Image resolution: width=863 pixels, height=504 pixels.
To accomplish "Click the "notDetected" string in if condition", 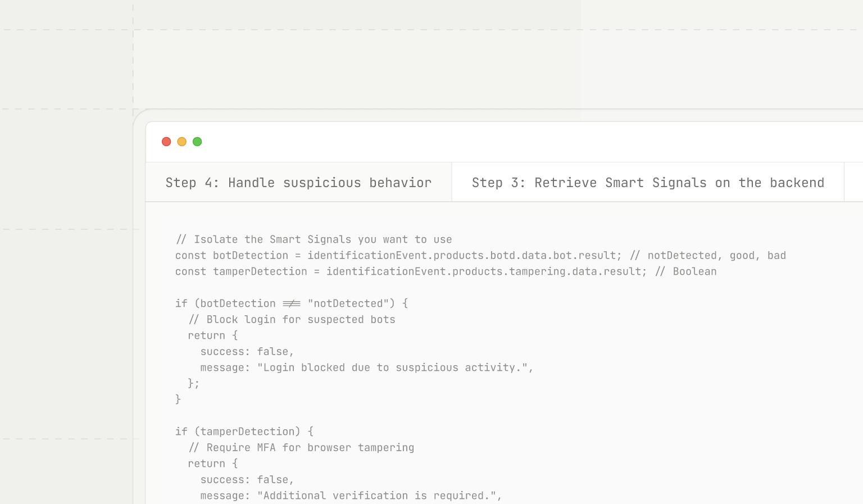I will [348, 303].
